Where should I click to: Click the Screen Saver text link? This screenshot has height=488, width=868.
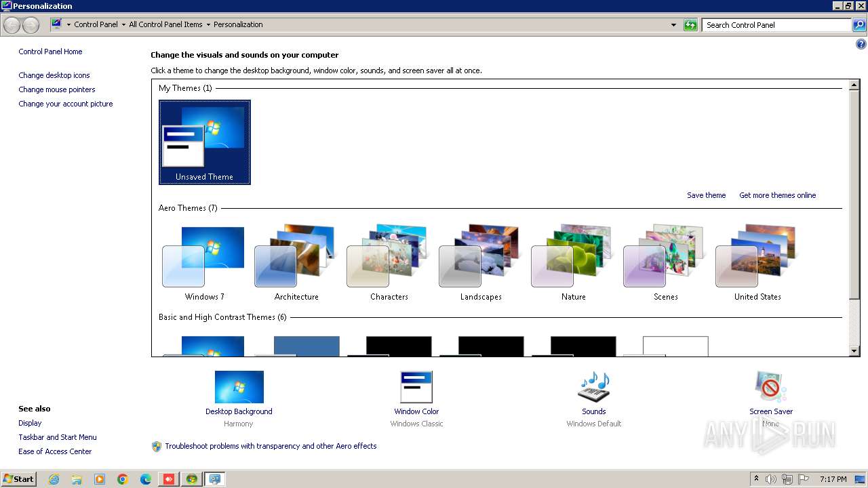[x=771, y=411]
